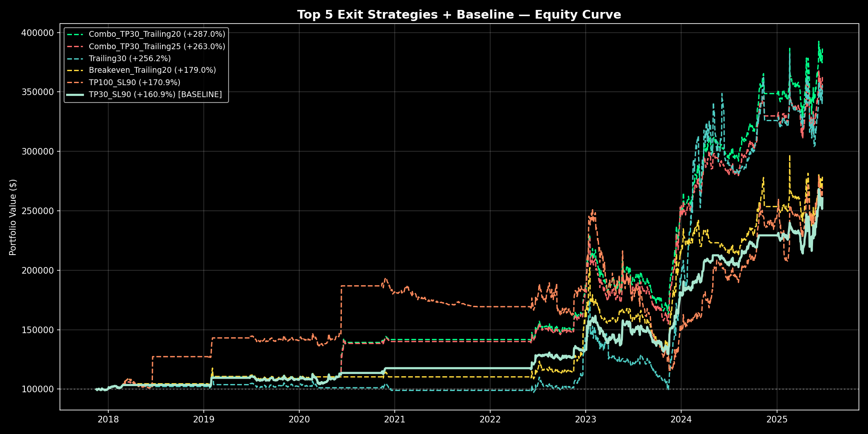Click the 2023 x-axis tick label
Viewport: 868px width, 434px height.
point(585,420)
